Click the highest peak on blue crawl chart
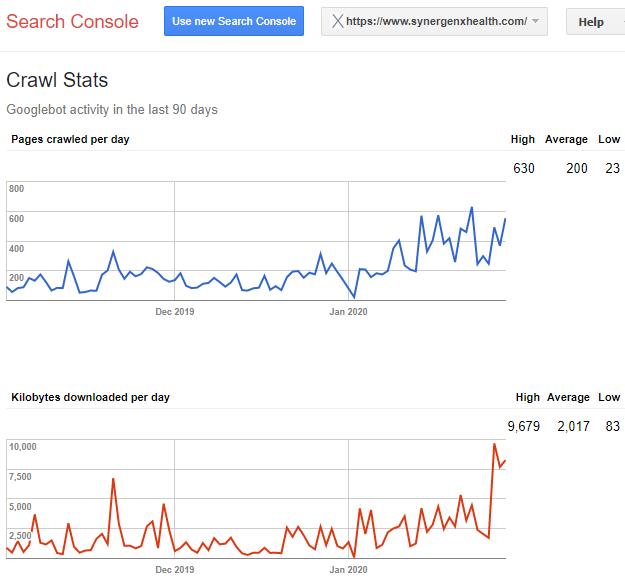 pos(472,208)
